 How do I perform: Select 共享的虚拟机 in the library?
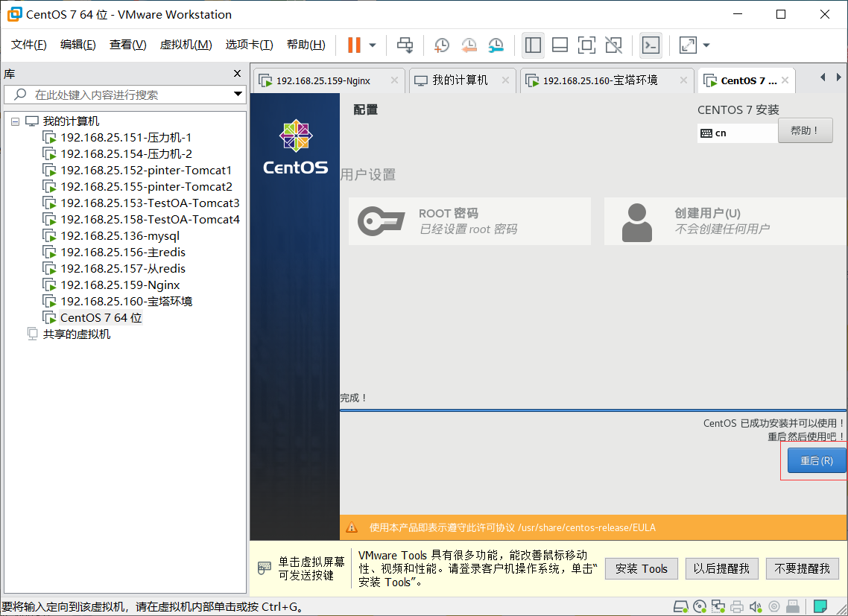point(76,334)
